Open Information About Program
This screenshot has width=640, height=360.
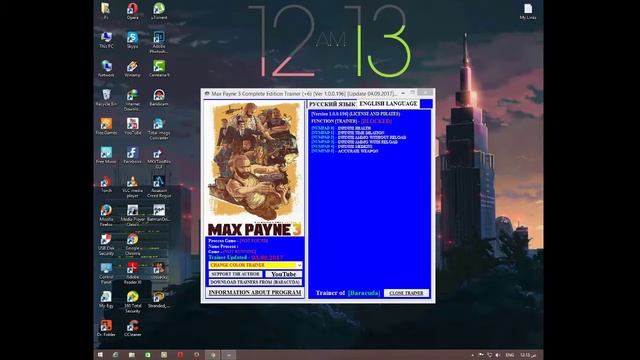click(x=255, y=293)
